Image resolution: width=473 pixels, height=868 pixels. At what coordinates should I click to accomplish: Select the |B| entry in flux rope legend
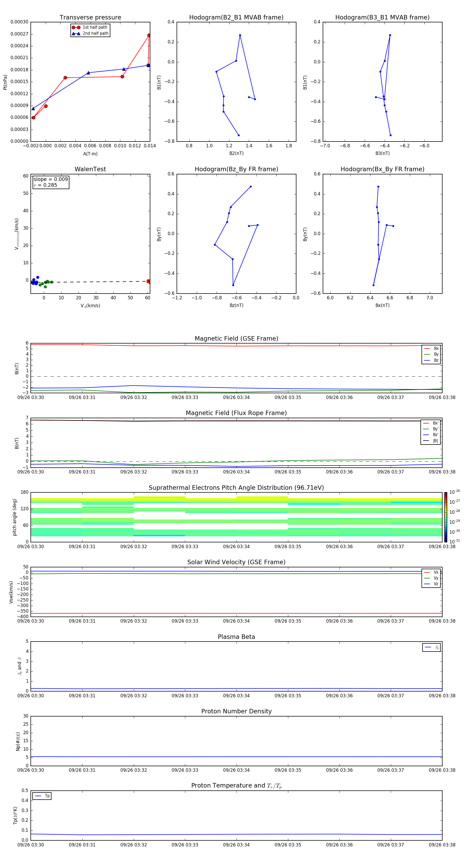click(431, 441)
